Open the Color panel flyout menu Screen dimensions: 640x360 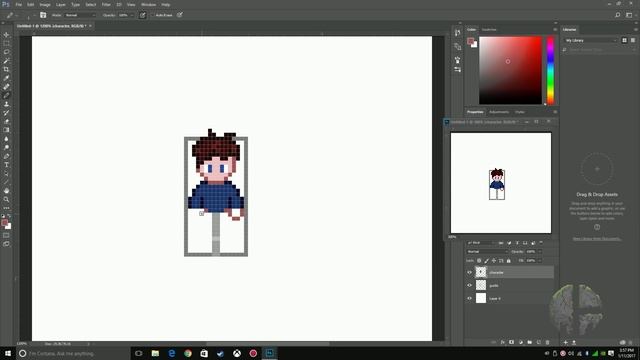click(555, 29)
